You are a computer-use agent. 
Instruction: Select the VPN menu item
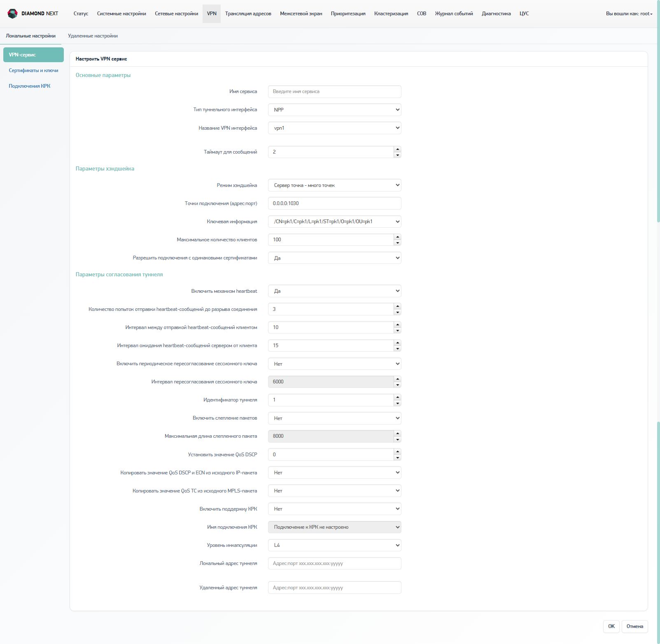coord(212,14)
